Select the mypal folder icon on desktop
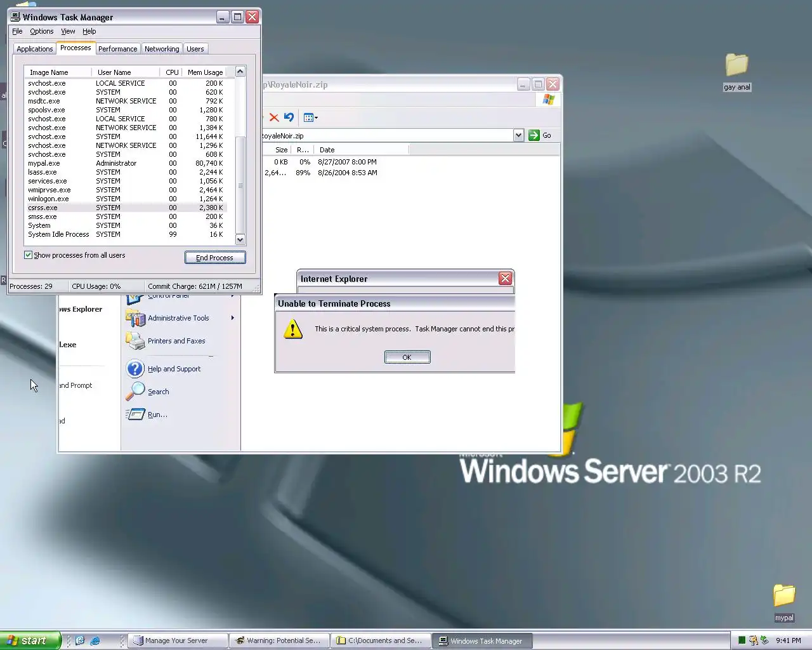812x650 pixels. (x=784, y=602)
